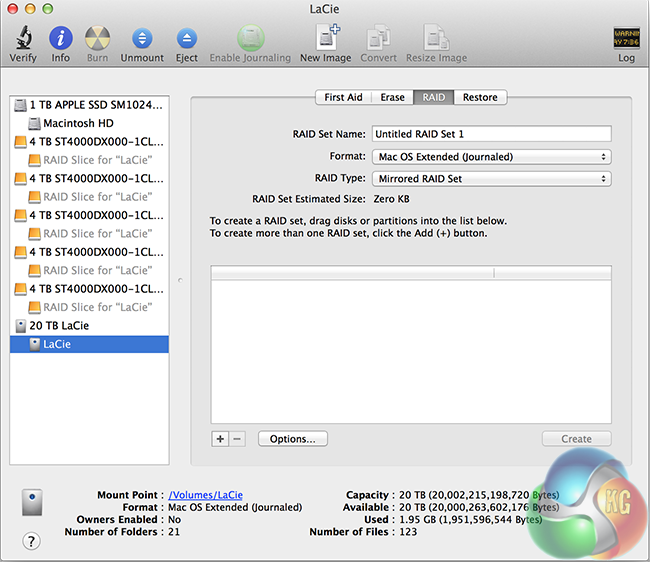The image size is (650, 562).
Task: Click the RAID Set Name text field
Action: (x=490, y=134)
